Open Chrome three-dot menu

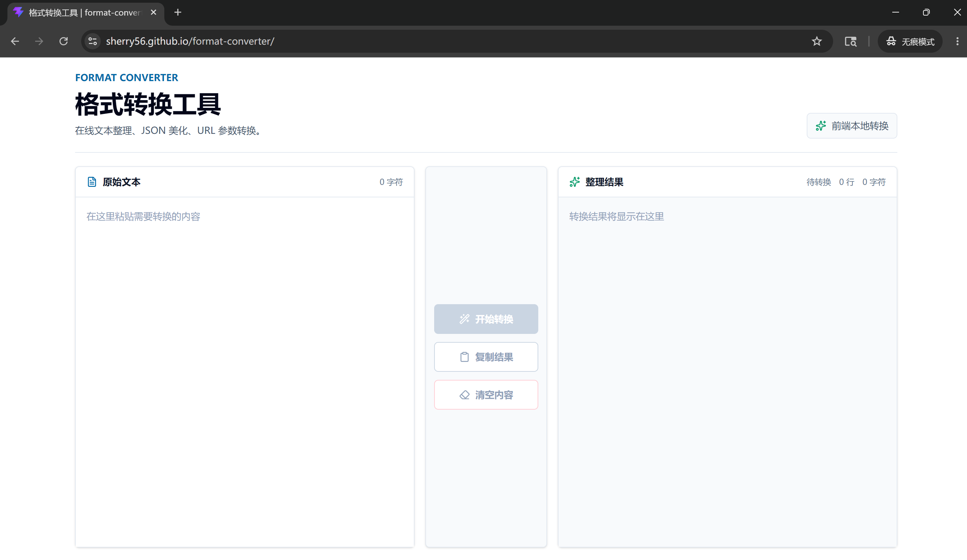(x=957, y=42)
